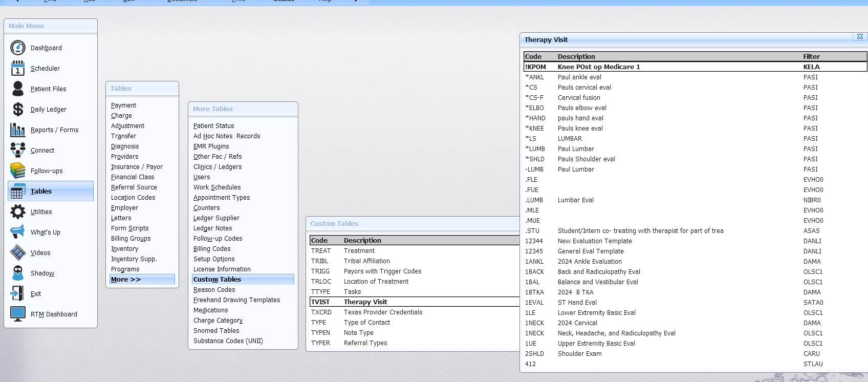
Task: Choose Insurance / Payor table
Action: (137, 166)
